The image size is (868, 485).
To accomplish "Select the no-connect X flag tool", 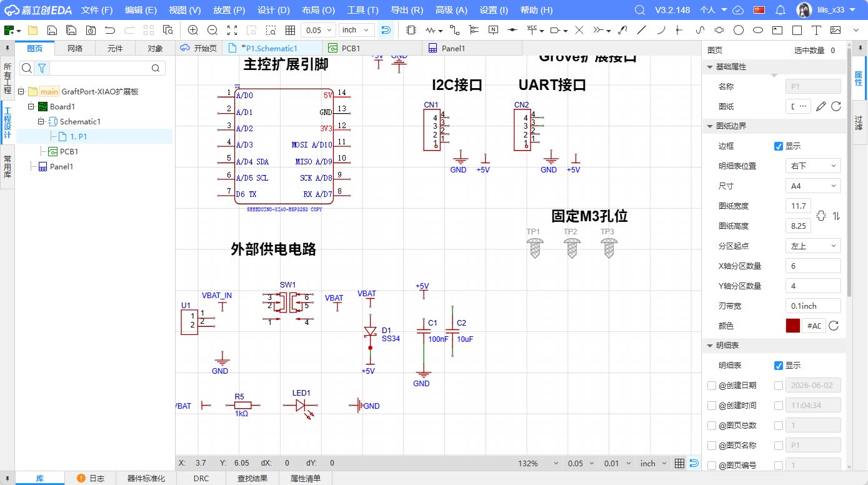I will (579, 30).
